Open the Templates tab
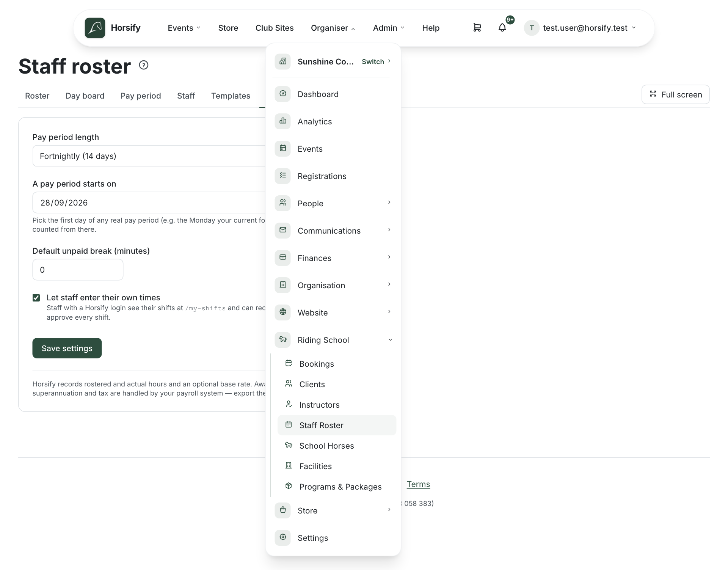The width and height of the screenshot is (728, 570). [x=231, y=96]
